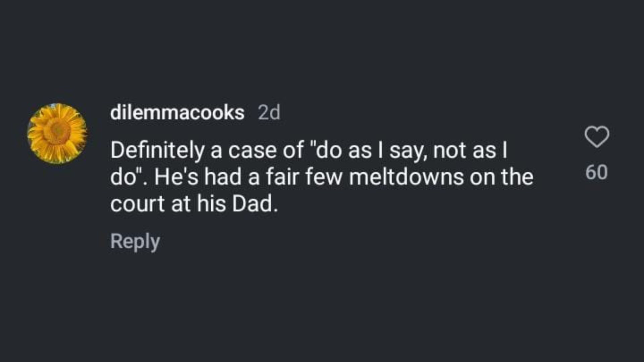Click the 2d timestamp
This screenshot has width=644, height=362.
[x=269, y=113]
